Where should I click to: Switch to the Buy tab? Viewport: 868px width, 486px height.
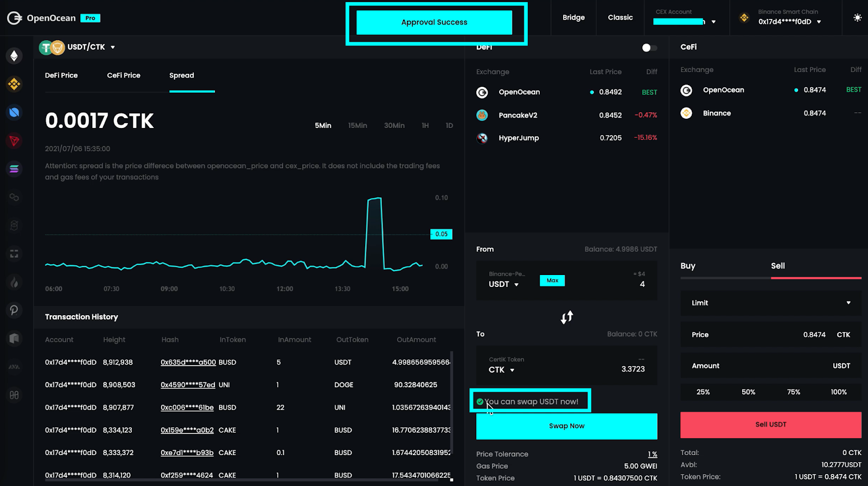688,266
